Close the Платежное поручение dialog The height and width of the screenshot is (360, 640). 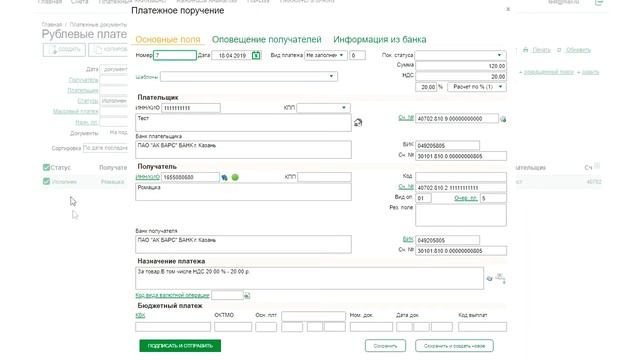(x=508, y=9)
